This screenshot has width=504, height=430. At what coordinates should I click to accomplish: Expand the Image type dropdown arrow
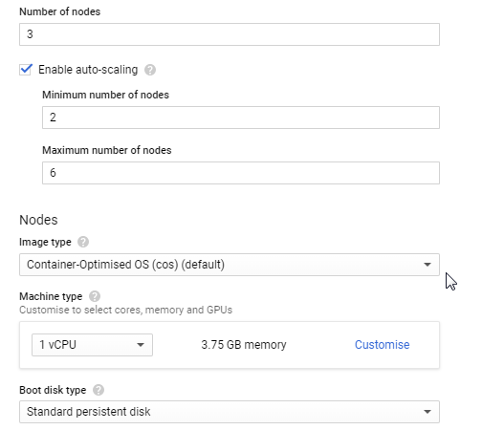pyautogui.click(x=427, y=265)
